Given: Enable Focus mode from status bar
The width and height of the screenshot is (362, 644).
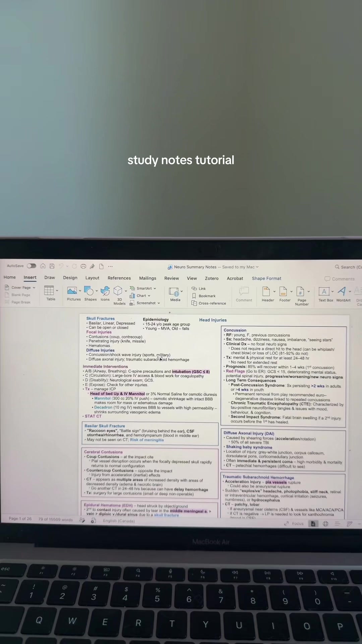Looking at the screenshot, I should [x=294, y=523].
